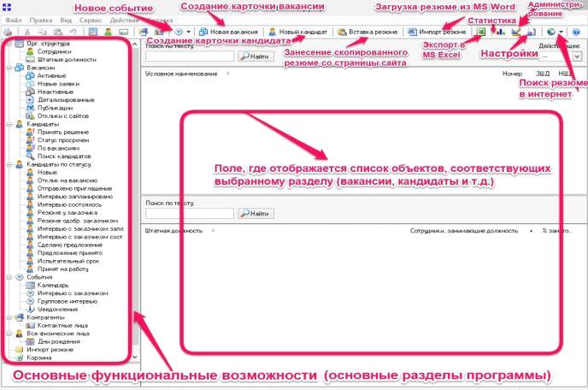Click the green person toolbar icon
This screenshot has width=588, height=390.
pyautogui.click(x=109, y=32)
